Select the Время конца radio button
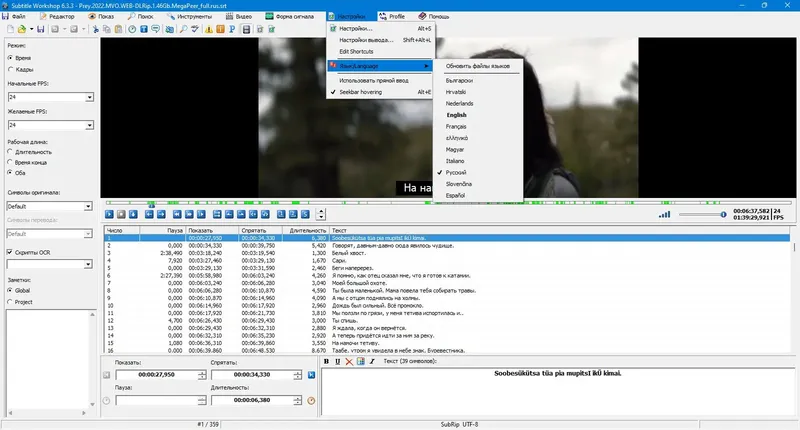The height and width of the screenshot is (430, 800). coord(10,162)
